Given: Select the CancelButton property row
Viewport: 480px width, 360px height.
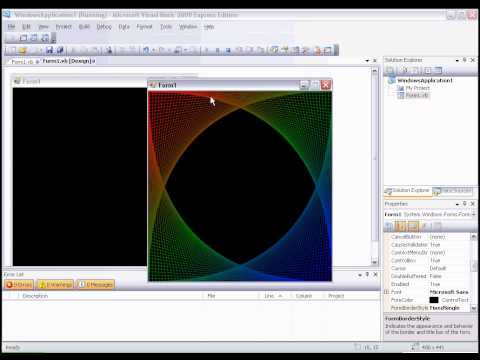Looking at the screenshot, I should click(429, 237).
